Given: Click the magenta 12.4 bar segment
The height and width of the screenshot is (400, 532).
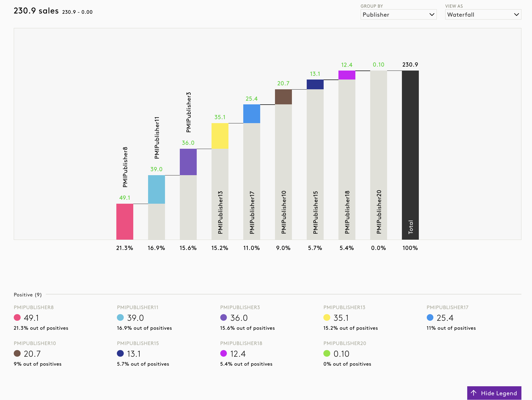Looking at the screenshot, I should pyautogui.click(x=347, y=75).
